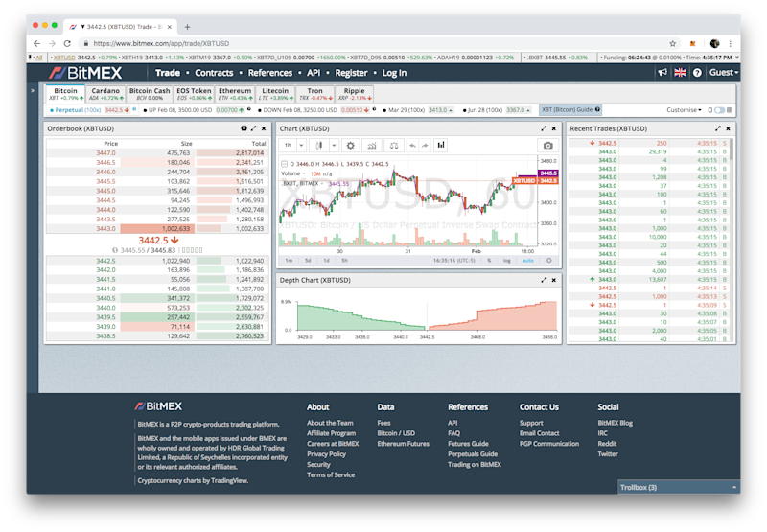767x532 pixels.
Task: Collapse chart legend with minus box
Action: point(284,164)
